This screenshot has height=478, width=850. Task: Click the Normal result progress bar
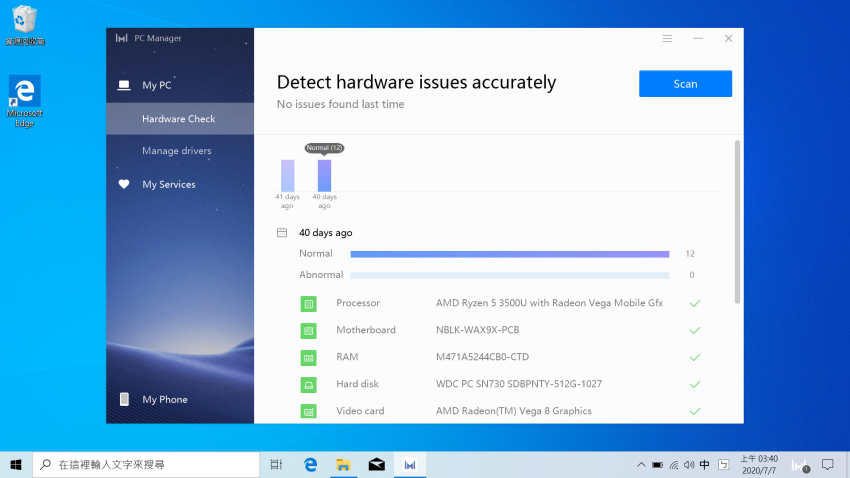510,254
